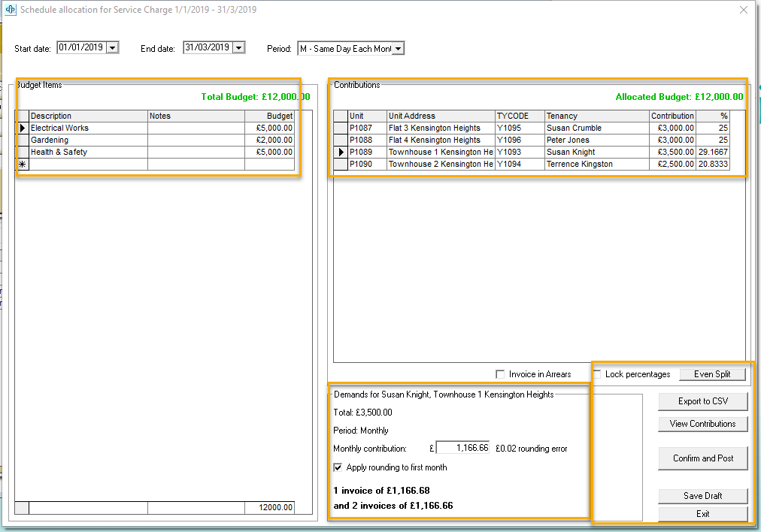Click TYCODE Y1093 cell
This screenshot has height=532, width=761.
pos(520,153)
